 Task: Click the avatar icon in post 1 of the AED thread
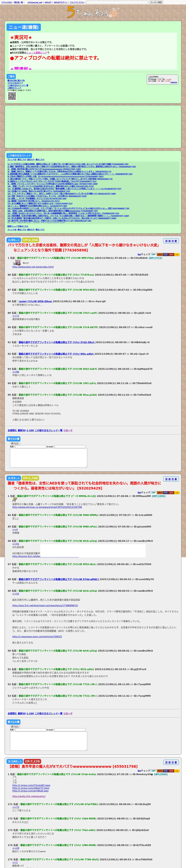(x=14, y=500)
